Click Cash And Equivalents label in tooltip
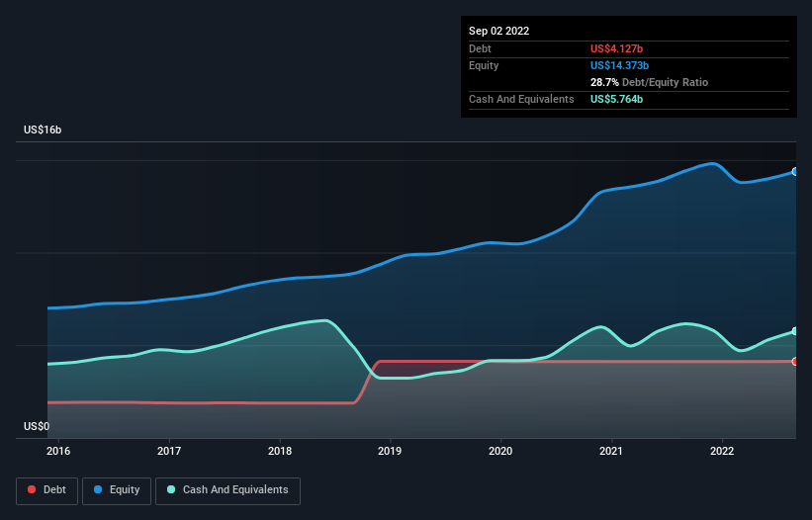 click(x=521, y=99)
